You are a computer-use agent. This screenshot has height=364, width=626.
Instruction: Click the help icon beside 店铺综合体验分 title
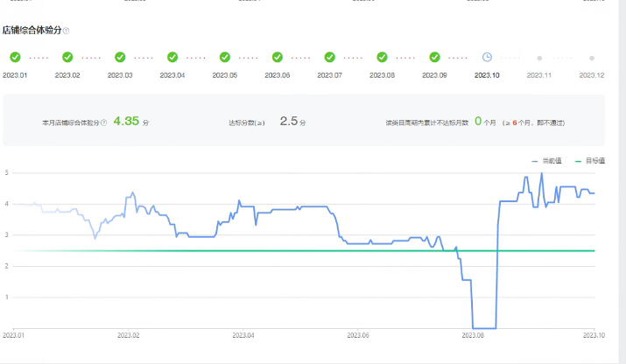pyautogui.click(x=67, y=31)
